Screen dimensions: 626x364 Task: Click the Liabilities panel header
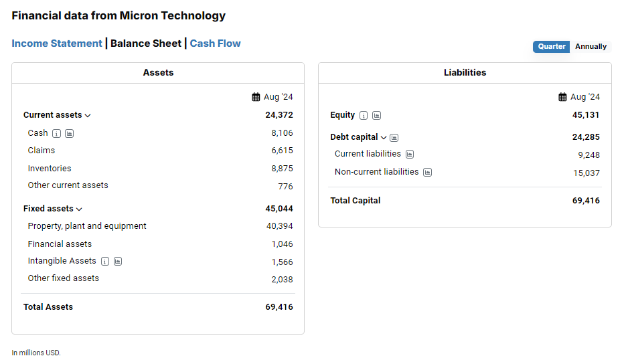(465, 73)
